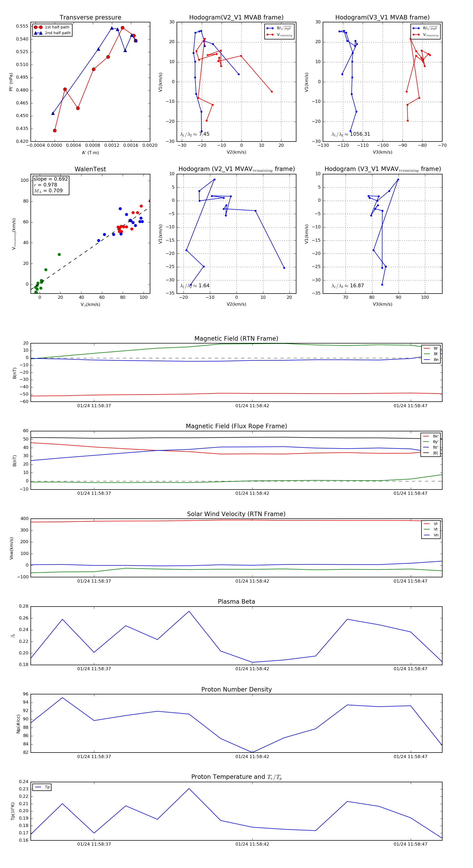Viewport: 473px width, 868px height.
Task: Click the 'Vsw(km/s)' y-axis label
Action: [12, 548]
